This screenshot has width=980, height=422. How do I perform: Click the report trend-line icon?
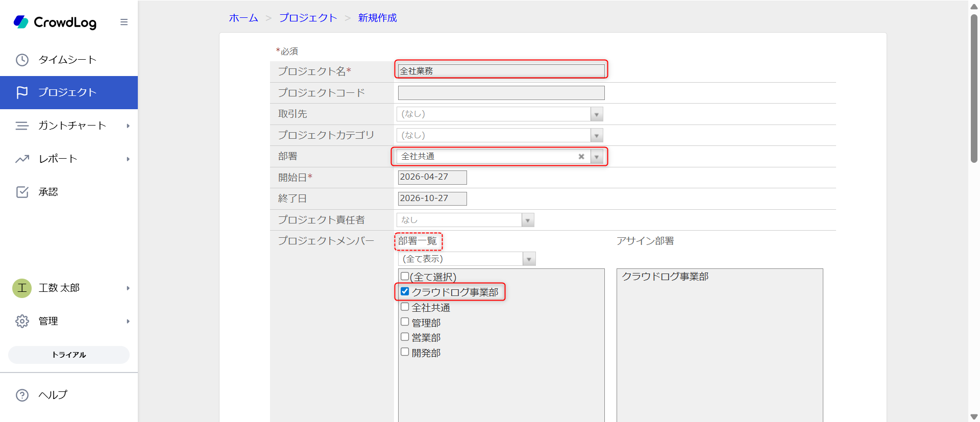[x=22, y=159]
